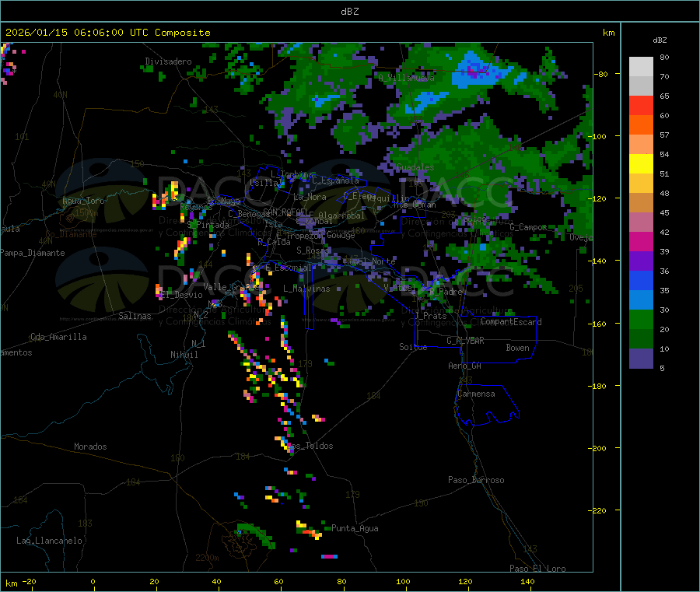Screen dimensions: 700x592
Task: Click the '80' value at the top of the legend
Action: point(664,57)
